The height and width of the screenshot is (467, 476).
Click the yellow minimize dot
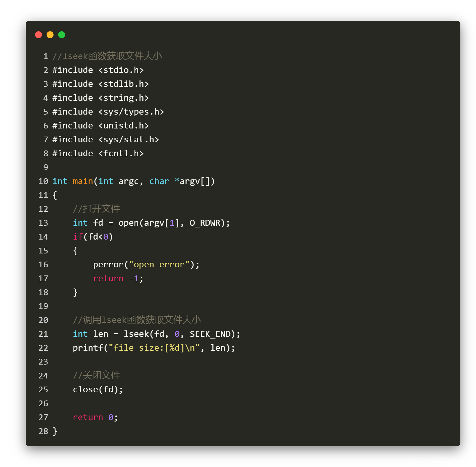tap(50, 35)
